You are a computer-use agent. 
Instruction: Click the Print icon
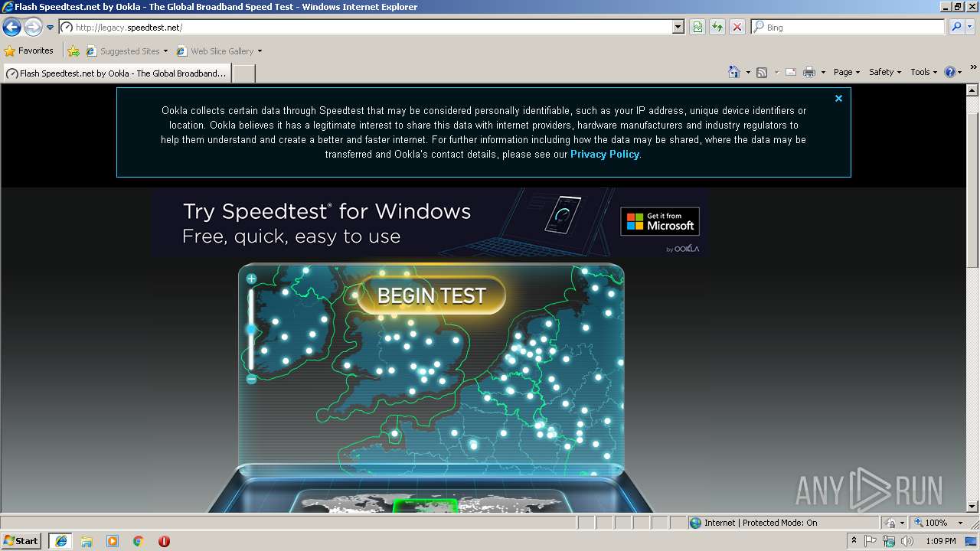(809, 72)
